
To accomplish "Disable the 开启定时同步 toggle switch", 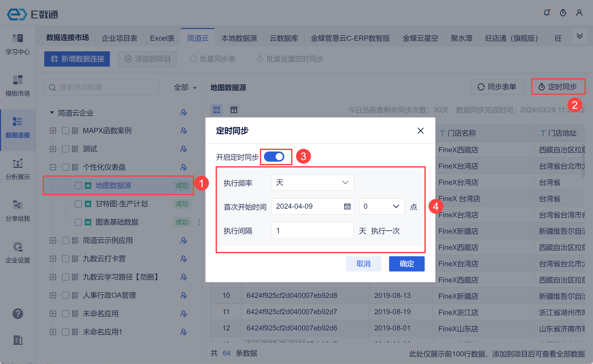I will [x=274, y=157].
